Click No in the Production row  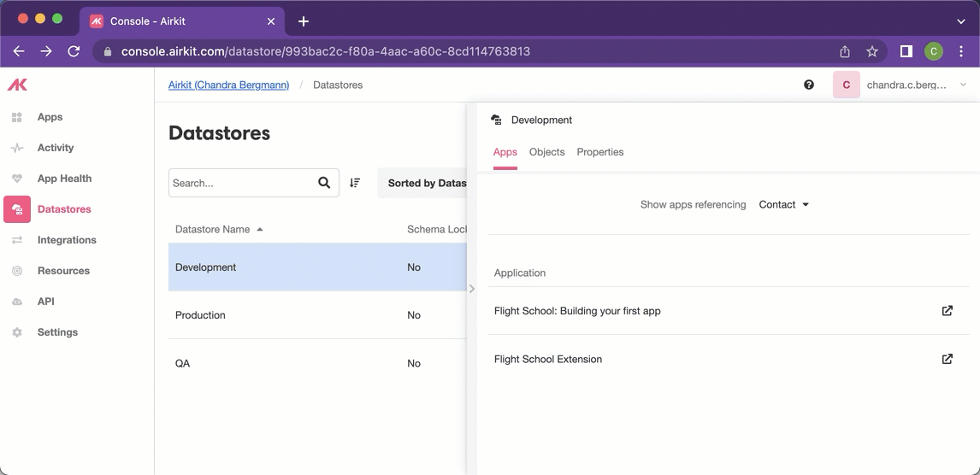pyautogui.click(x=414, y=315)
